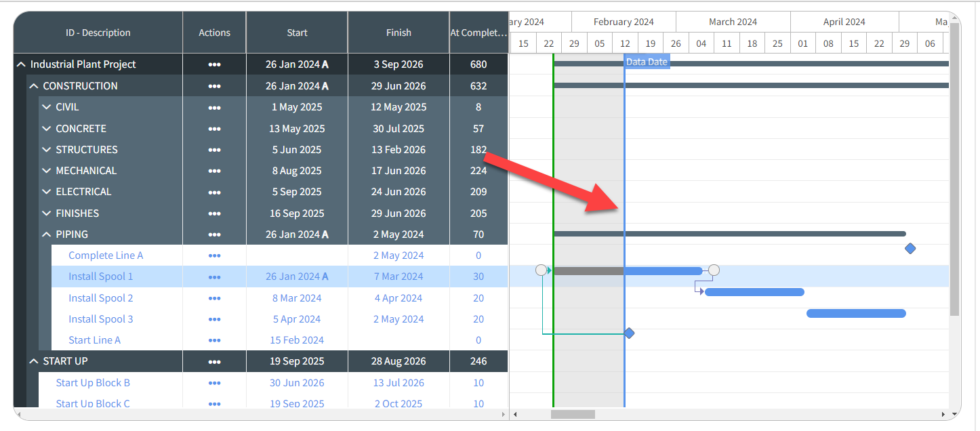Select the Start Up Block B activity
The width and height of the screenshot is (980, 431).
[x=93, y=383]
